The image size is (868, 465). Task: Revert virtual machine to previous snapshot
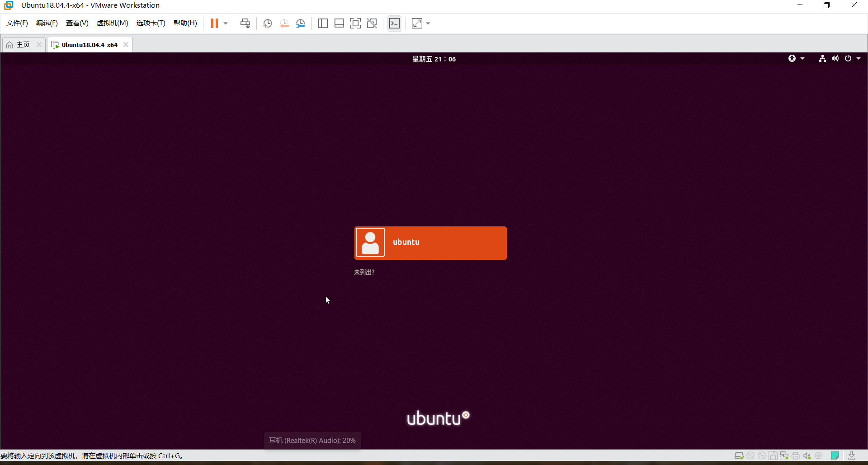(x=284, y=23)
